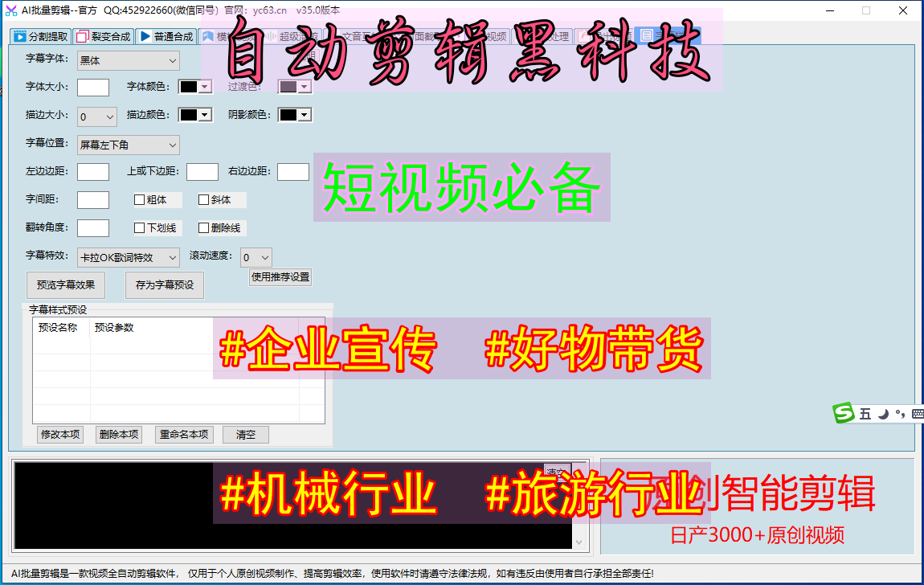
Task: Click the 预览字幕效果 button
Action: [66, 285]
